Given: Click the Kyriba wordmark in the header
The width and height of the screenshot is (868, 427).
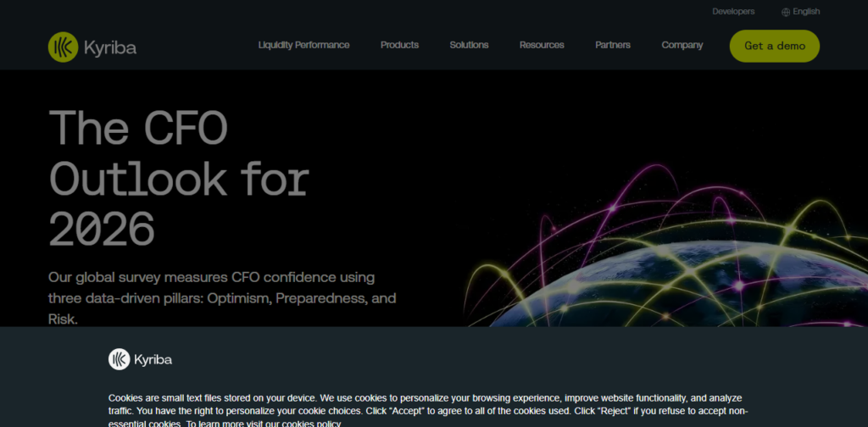Looking at the screenshot, I should [x=110, y=47].
